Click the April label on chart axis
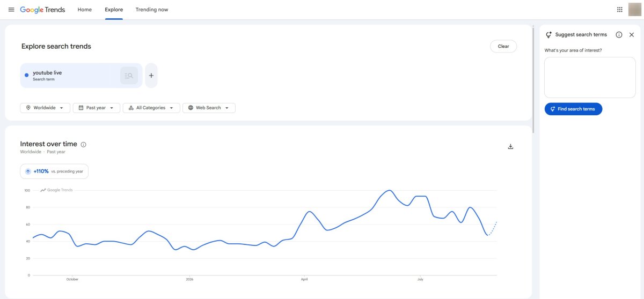 (x=304, y=279)
